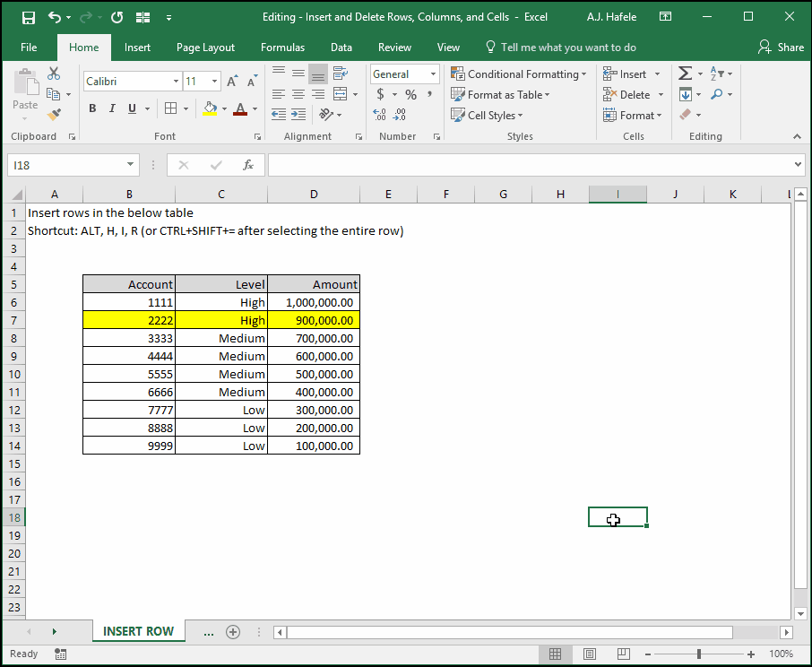Apply the yellow Fill Color swatch
Screen dimensions: 812x667
(x=210, y=108)
